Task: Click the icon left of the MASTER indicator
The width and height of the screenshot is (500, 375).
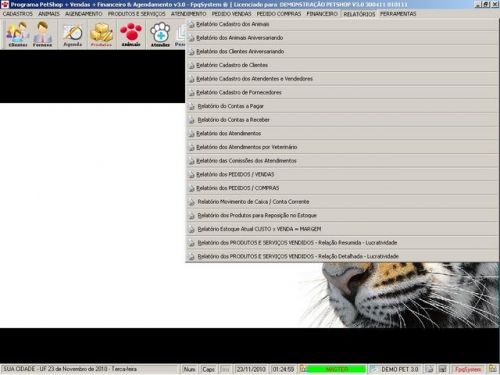Action: [x=303, y=369]
